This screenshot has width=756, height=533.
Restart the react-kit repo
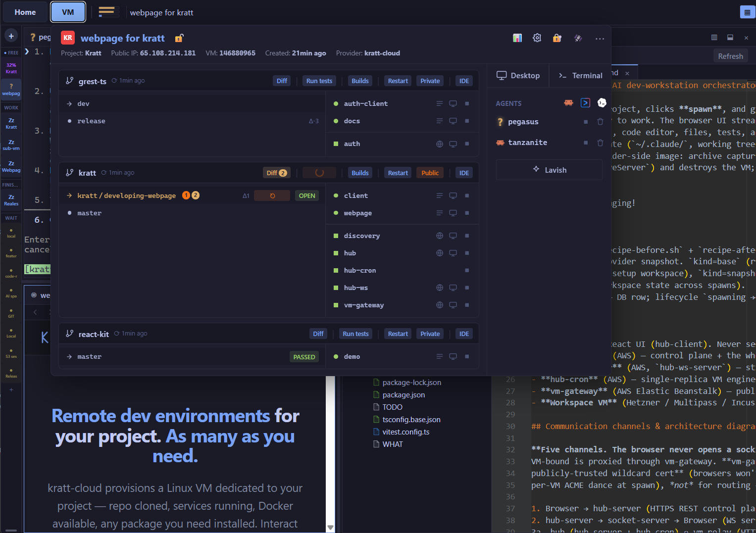point(398,334)
